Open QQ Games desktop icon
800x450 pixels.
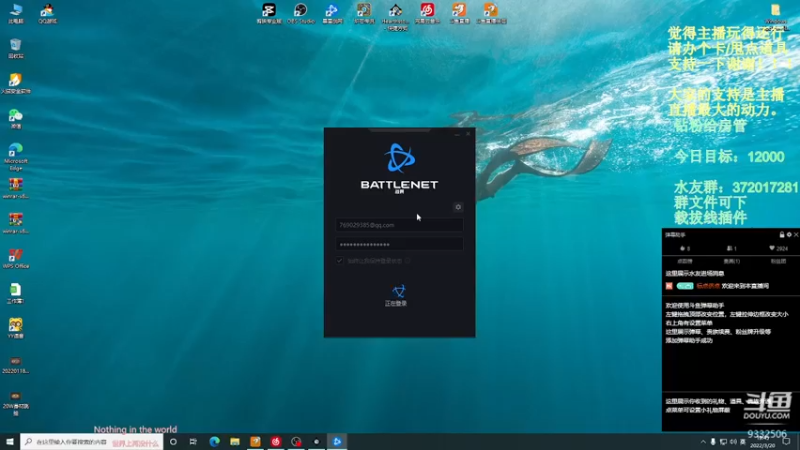coord(47,13)
